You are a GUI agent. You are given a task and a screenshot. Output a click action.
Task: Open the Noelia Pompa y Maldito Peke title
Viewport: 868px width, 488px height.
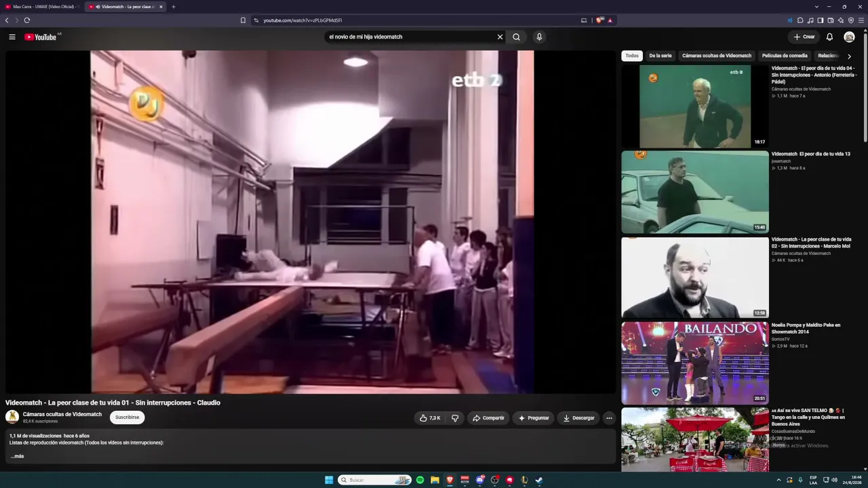click(806, 328)
